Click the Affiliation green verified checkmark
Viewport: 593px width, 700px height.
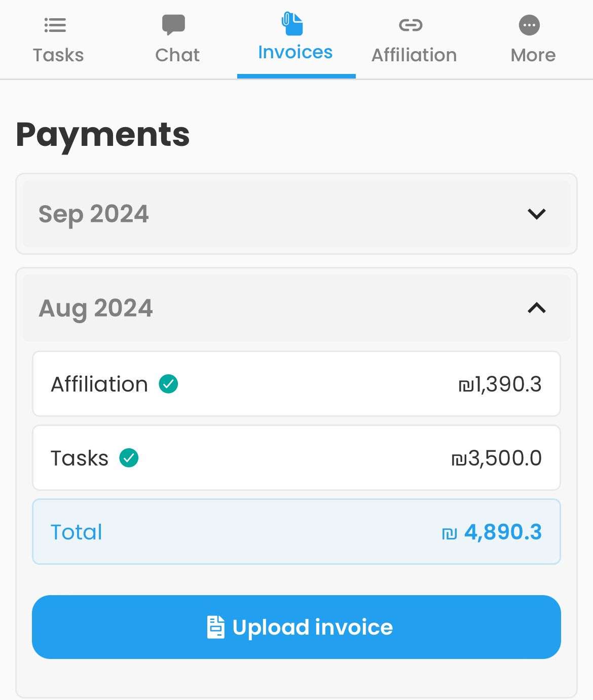click(x=168, y=384)
